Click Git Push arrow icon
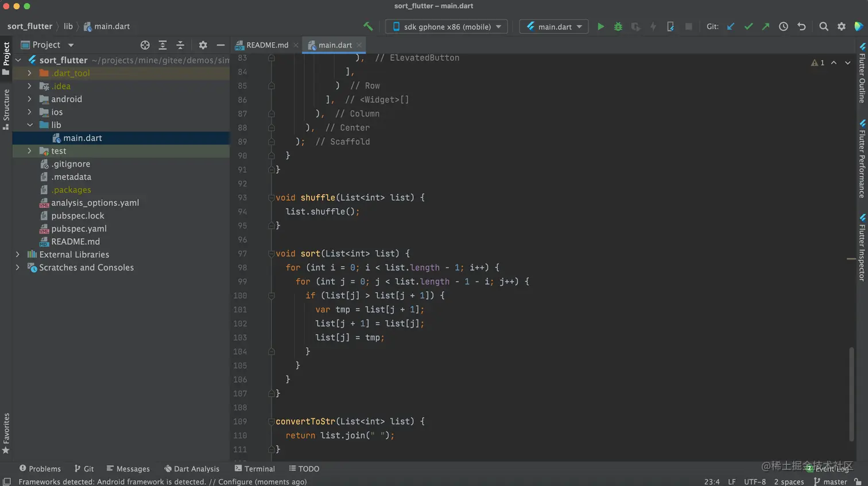The width and height of the screenshot is (868, 486). tap(766, 26)
